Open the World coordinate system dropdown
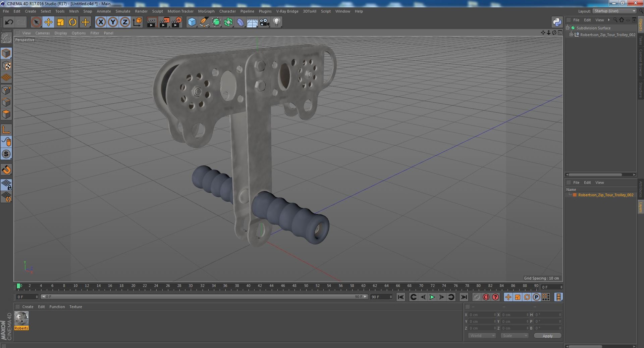Screen dimensions: 644x348 click(x=482, y=336)
